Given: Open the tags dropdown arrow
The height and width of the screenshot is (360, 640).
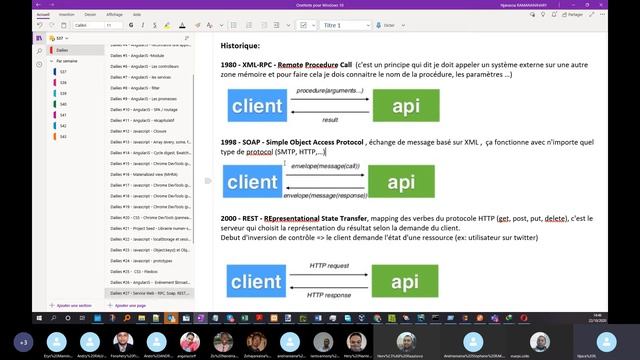Looking at the screenshot, I should point(313,25).
